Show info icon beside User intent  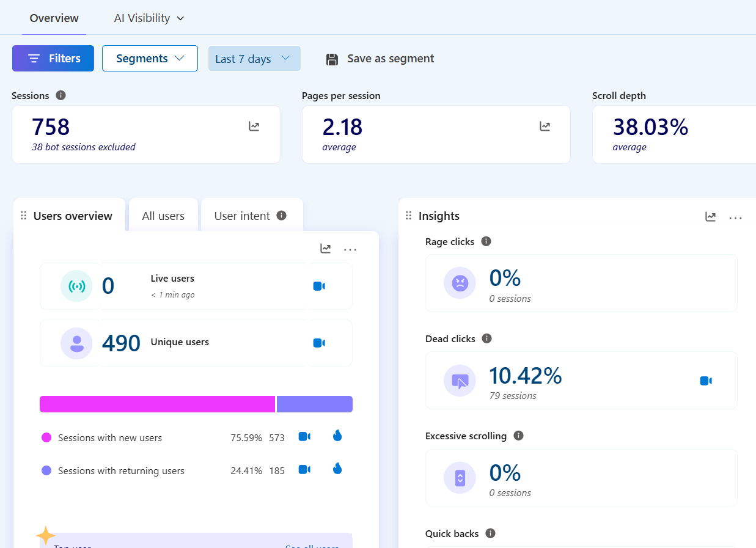281,215
